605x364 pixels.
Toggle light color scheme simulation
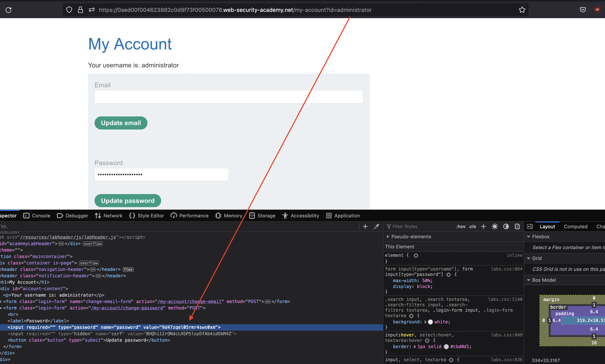tap(495, 226)
